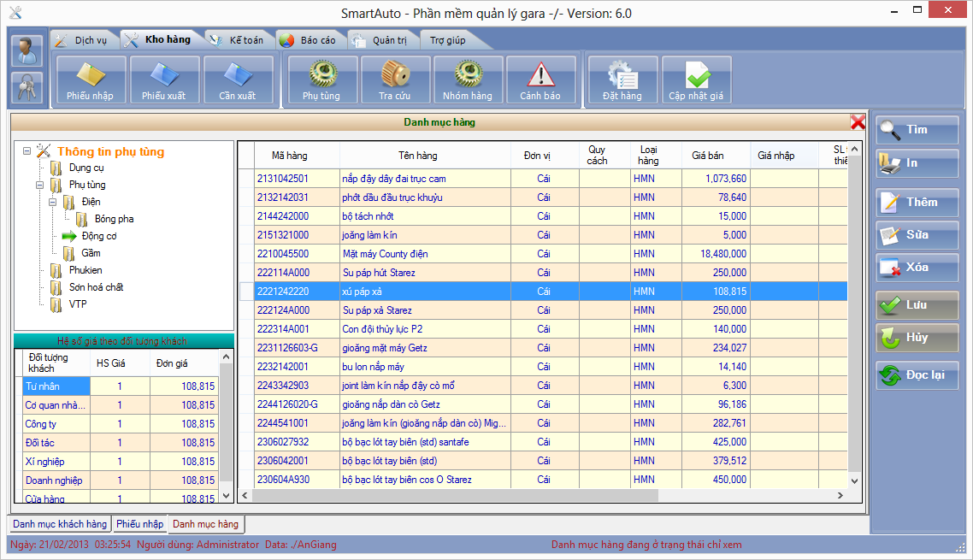The image size is (973, 560).
Task: Sort by Mã hàng column header
Action: click(289, 156)
